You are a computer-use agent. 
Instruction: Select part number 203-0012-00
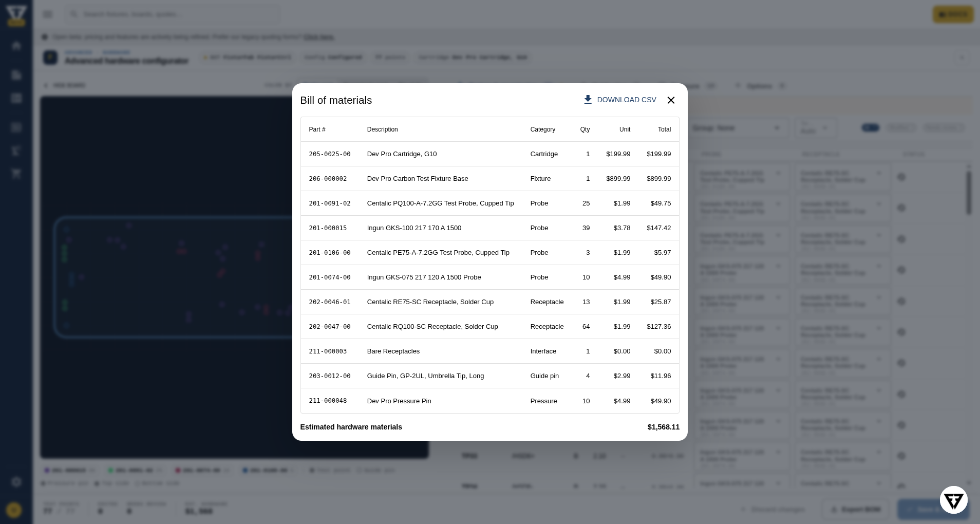[x=330, y=376]
